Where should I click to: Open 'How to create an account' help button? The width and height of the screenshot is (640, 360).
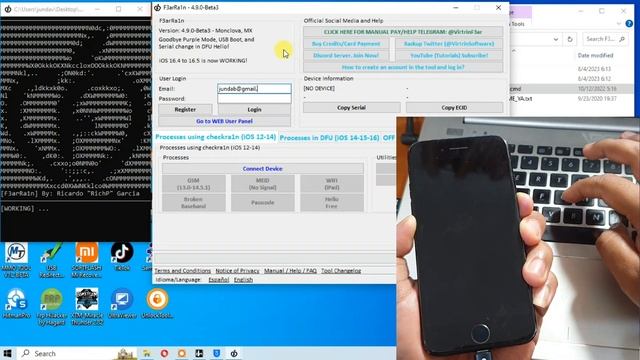(403, 67)
